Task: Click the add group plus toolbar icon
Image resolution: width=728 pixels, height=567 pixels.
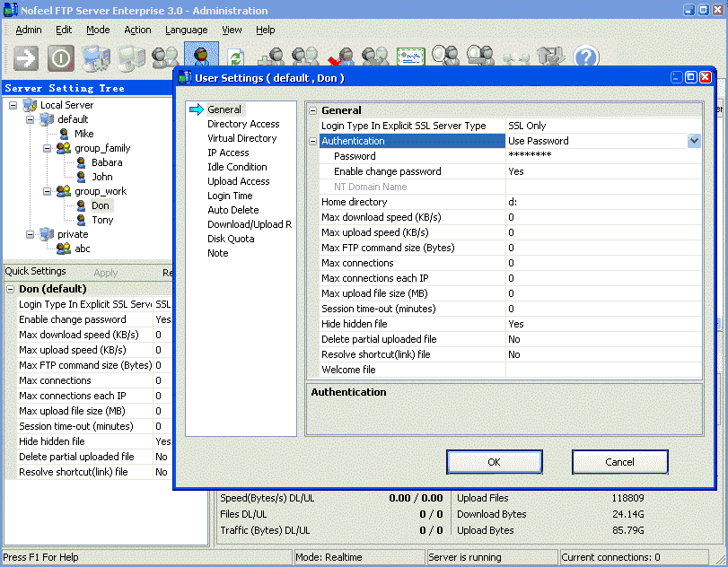Action: point(305,57)
